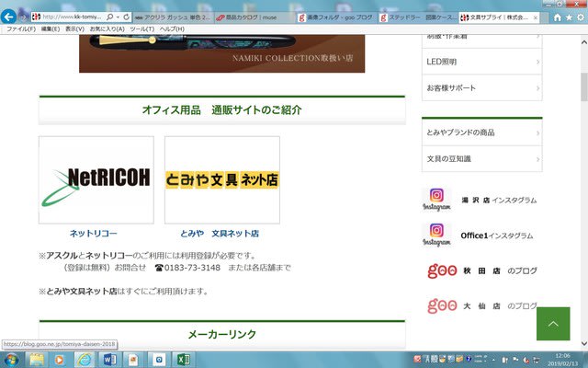
Task: Click green back-to-top arrow button
Action: tap(553, 324)
